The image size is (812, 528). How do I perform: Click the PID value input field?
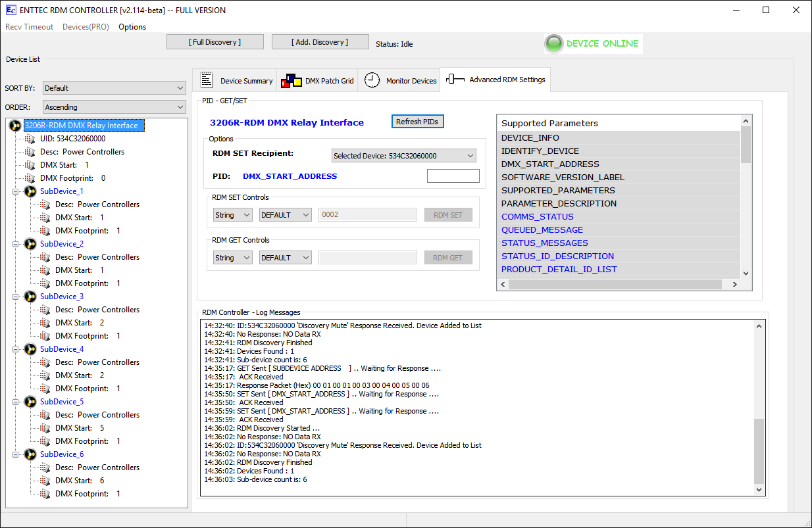453,176
